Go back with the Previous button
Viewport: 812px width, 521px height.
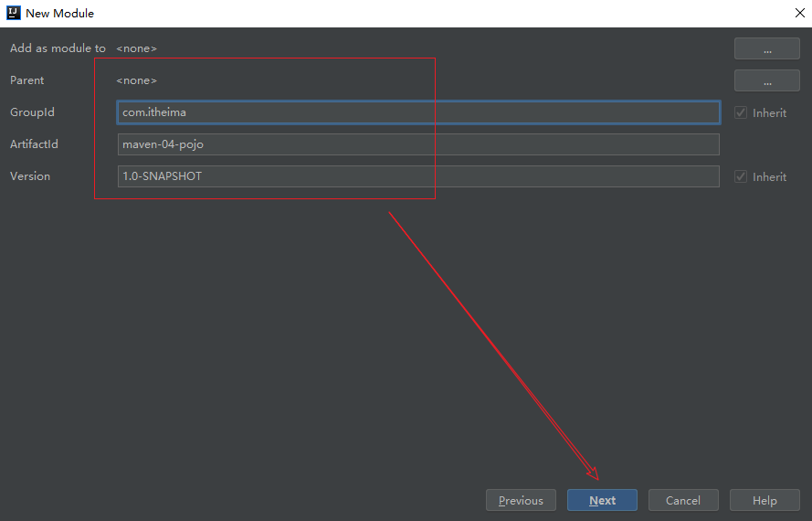(521, 500)
